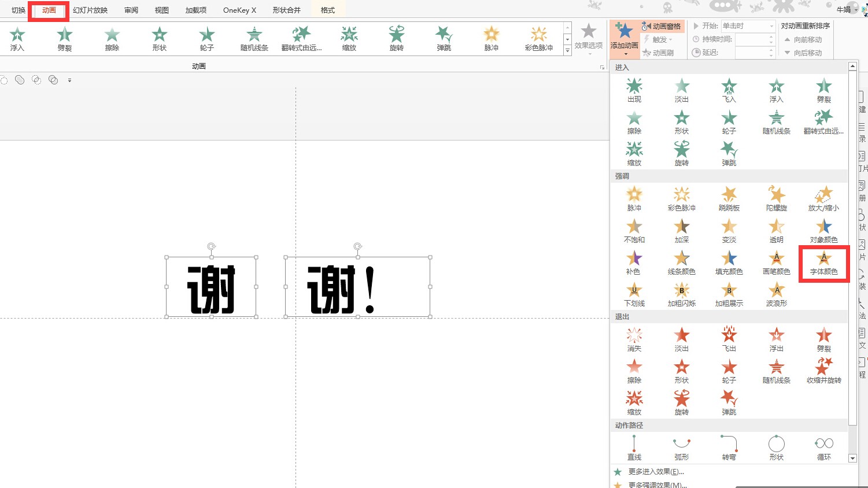
Task: Expand the animation gallery more arrow
Action: (x=567, y=51)
